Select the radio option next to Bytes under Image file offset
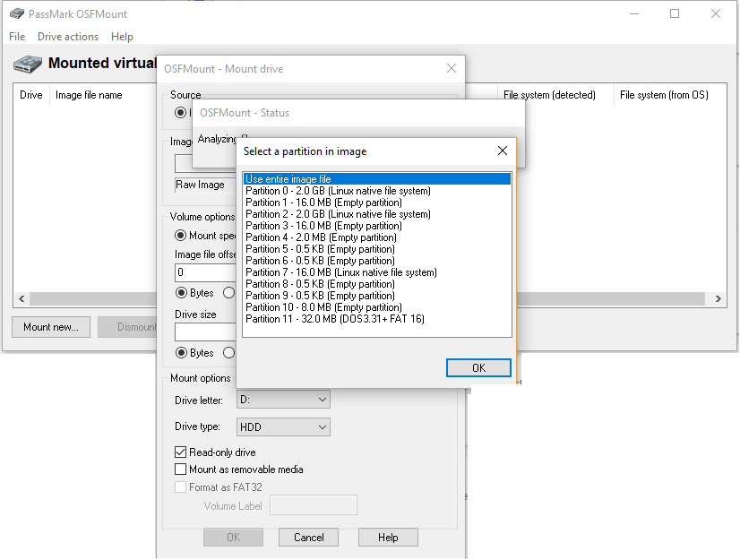 (228, 293)
